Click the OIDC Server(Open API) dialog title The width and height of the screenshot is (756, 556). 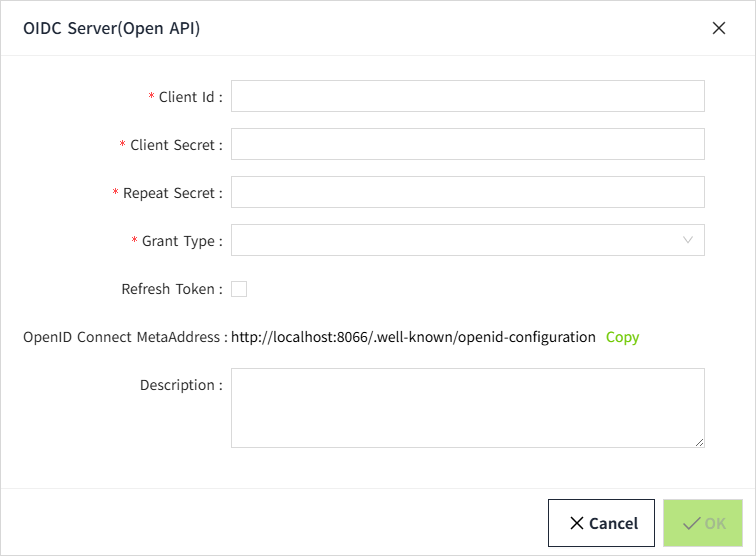click(111, 28)
